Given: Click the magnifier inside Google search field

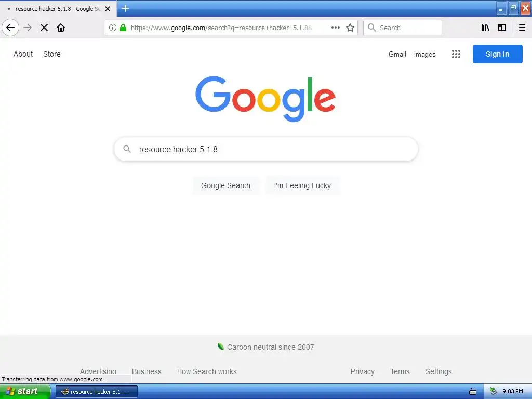Looking at the screenshot, I should click(x=127, y=149).
